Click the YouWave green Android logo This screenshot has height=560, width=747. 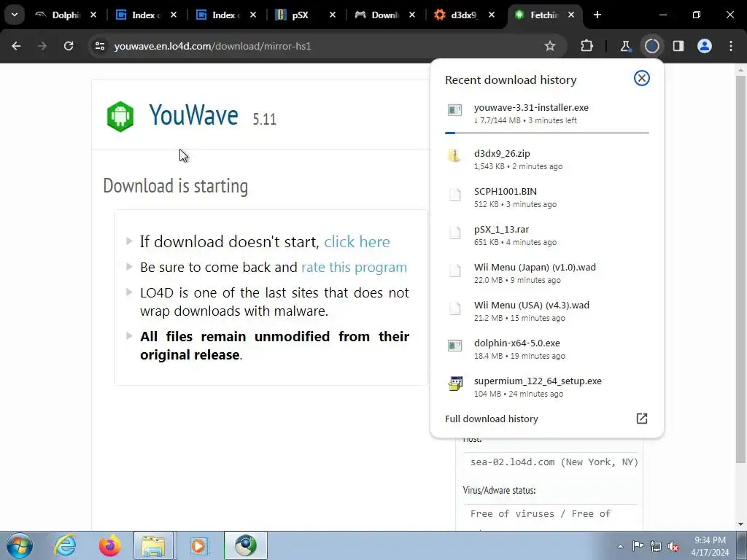click(x=120, y=116)
